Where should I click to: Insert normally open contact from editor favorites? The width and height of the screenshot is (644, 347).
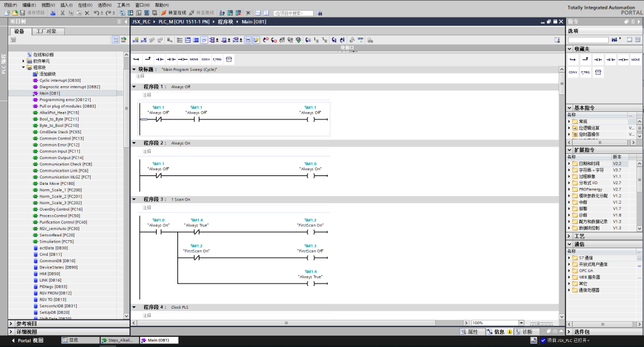coord(159,59)
